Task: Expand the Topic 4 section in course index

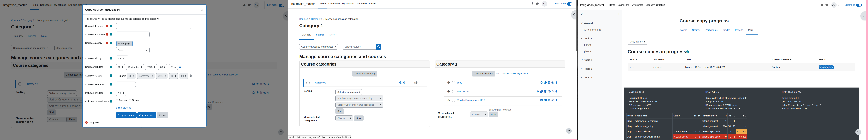Action: 582,78
